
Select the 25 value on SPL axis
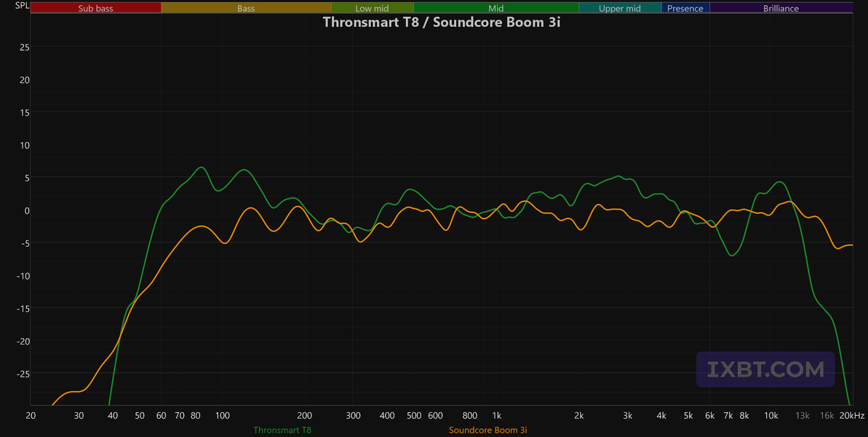24,47
